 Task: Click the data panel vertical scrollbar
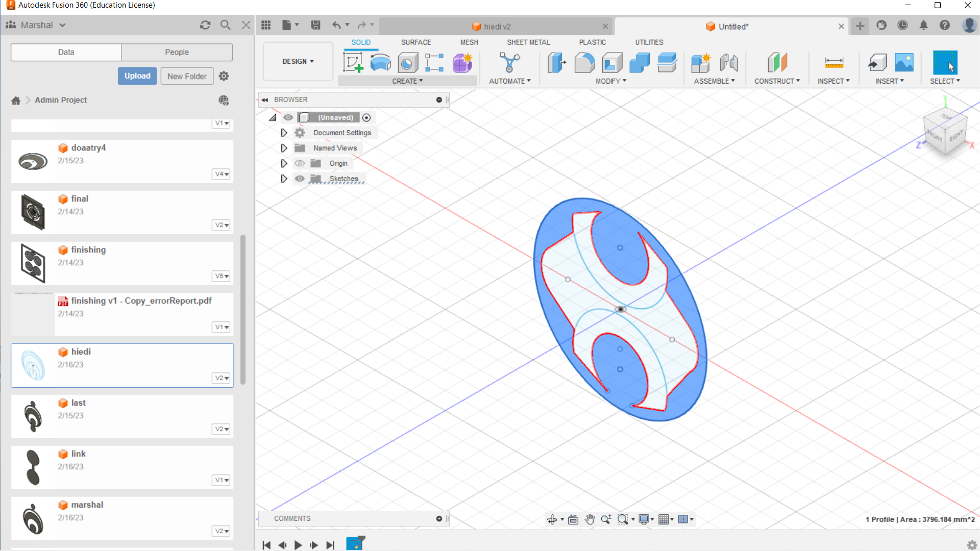point(243,309)
